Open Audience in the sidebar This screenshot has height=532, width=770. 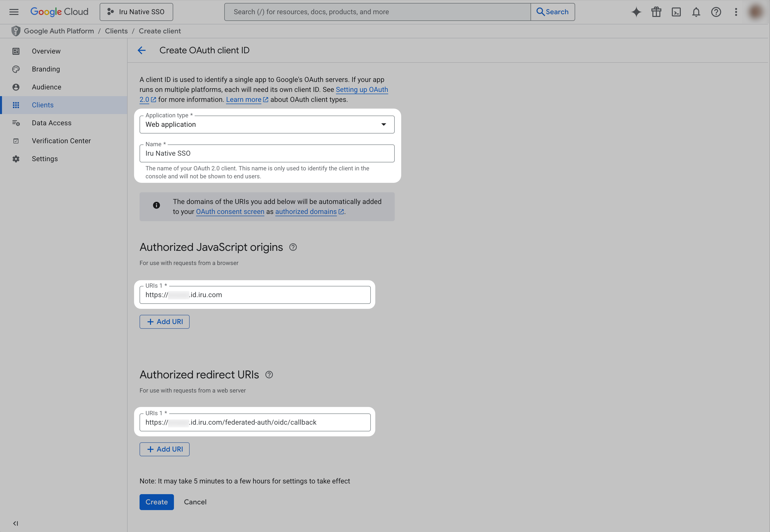(64, 87)
